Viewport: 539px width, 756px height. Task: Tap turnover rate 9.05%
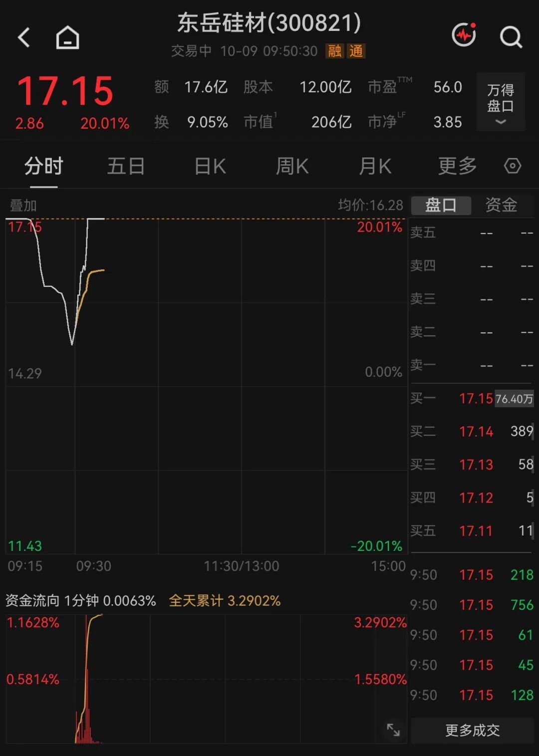[207, 122]
